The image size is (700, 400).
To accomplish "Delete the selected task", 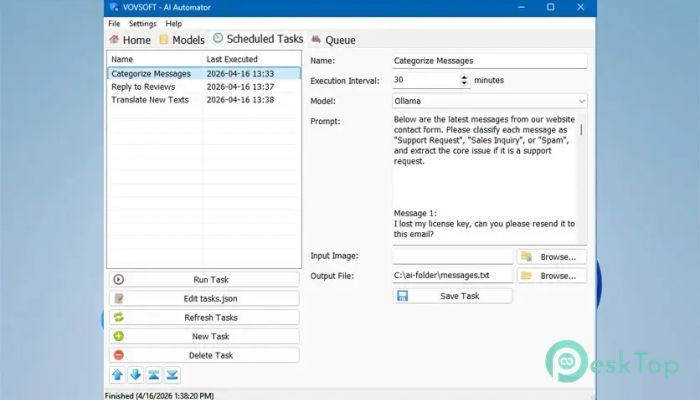I will pos(204,355).
